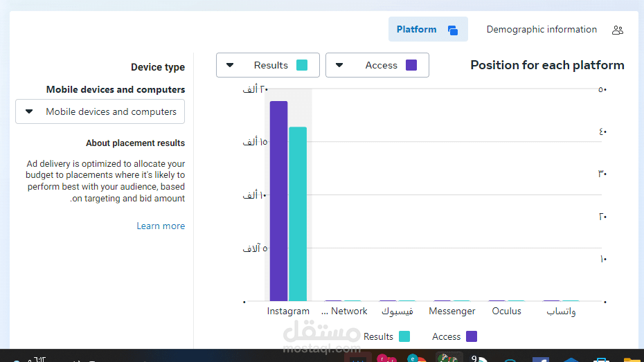Click the '٣٠' right axis value
This screenshot has height=362, width=644.
[x=602, y=174]
